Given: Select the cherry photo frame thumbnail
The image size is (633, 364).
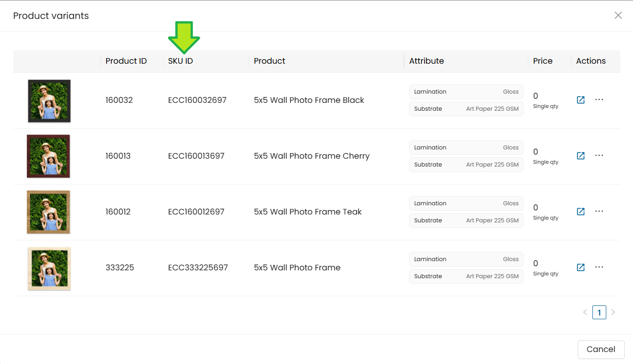Looking at the screenshot, I should [x=48, y=156].
